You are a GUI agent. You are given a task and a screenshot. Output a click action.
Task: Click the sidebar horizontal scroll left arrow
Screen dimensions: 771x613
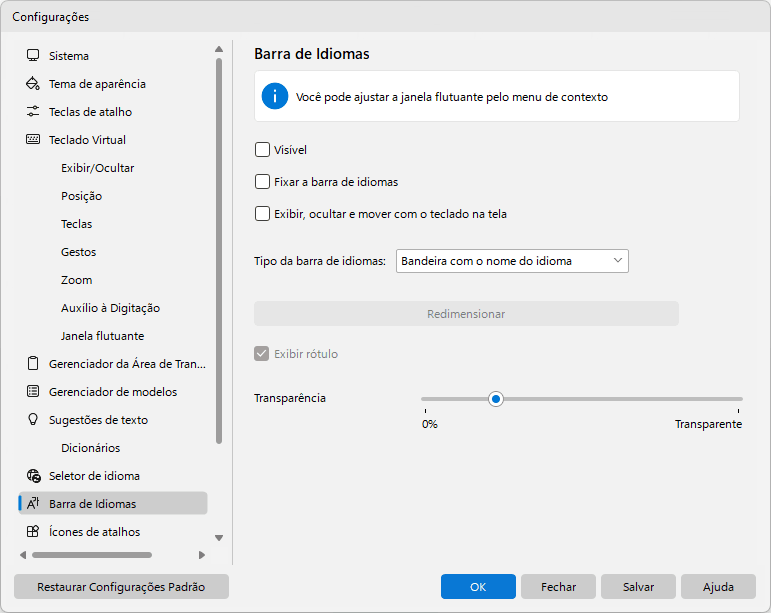(x=23, y=555)
